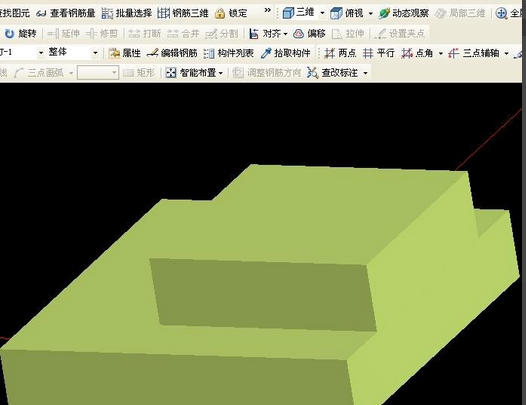The height and width of the screenshot is (405, 526).
Task: Click the 拉伸 stretch tool
Action: (348, 34)
